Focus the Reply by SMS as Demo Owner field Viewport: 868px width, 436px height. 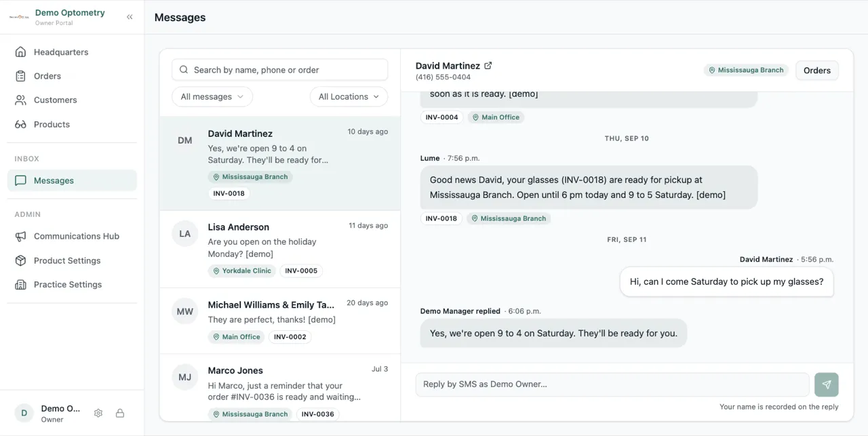point(612,384)
